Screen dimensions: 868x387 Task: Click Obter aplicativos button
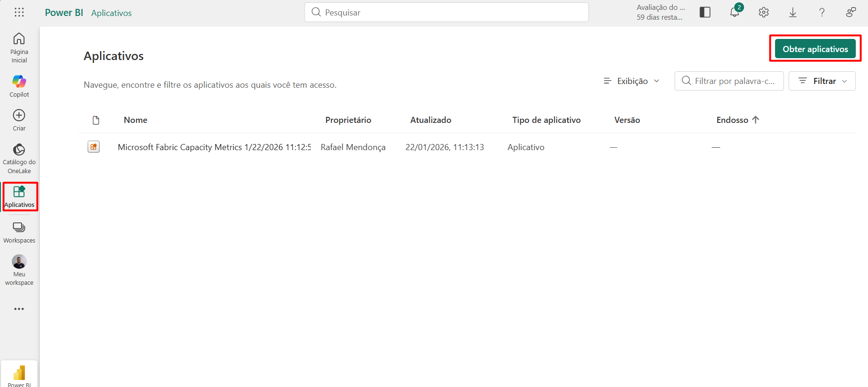pyautogui.click(x=815, y=49)
